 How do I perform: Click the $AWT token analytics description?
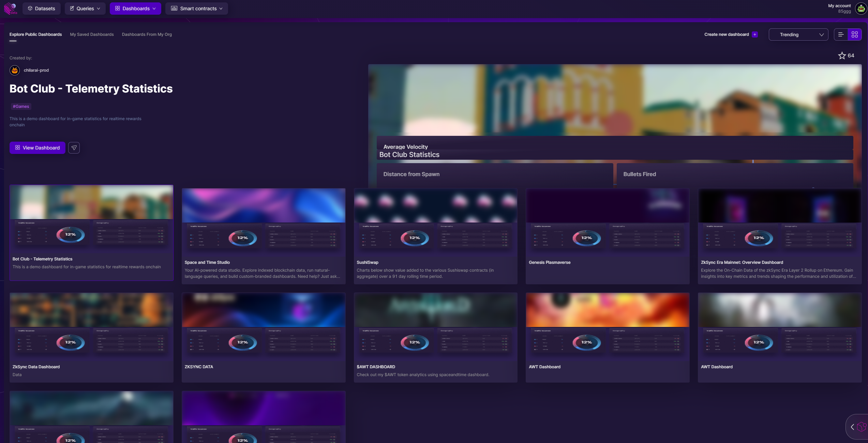click(x=423, y=375)
